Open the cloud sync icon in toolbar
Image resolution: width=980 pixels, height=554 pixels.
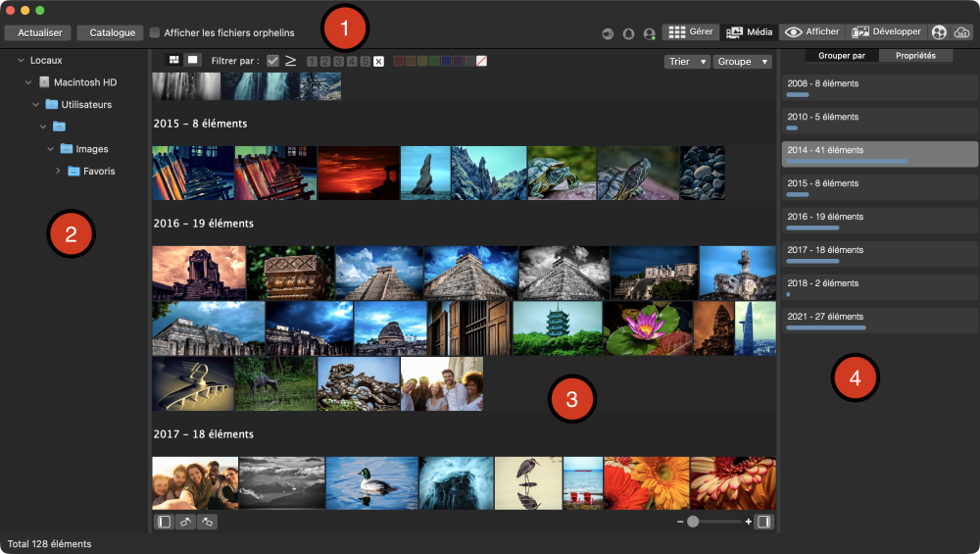961,32
